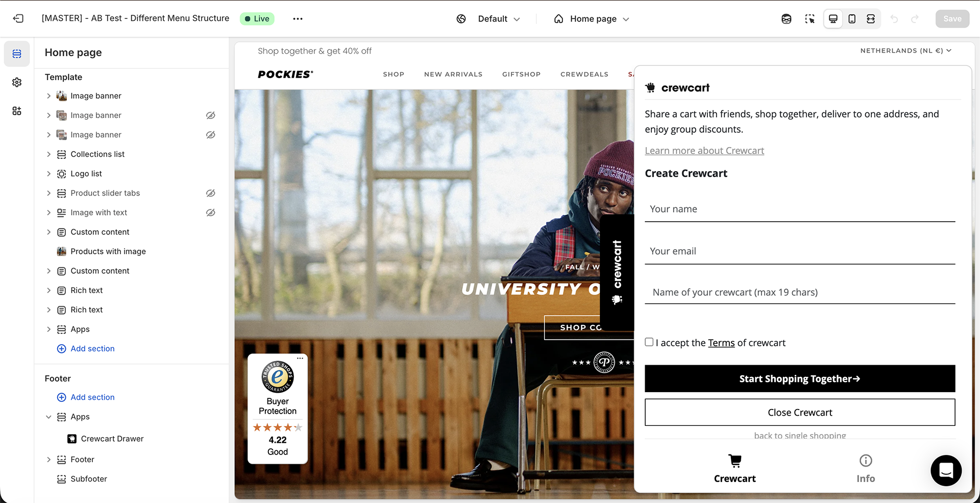The height and width of the screenshot is (503, 980).
Task: Toggle the inspector selection tool icon
Action: click(x=810, y=19)
